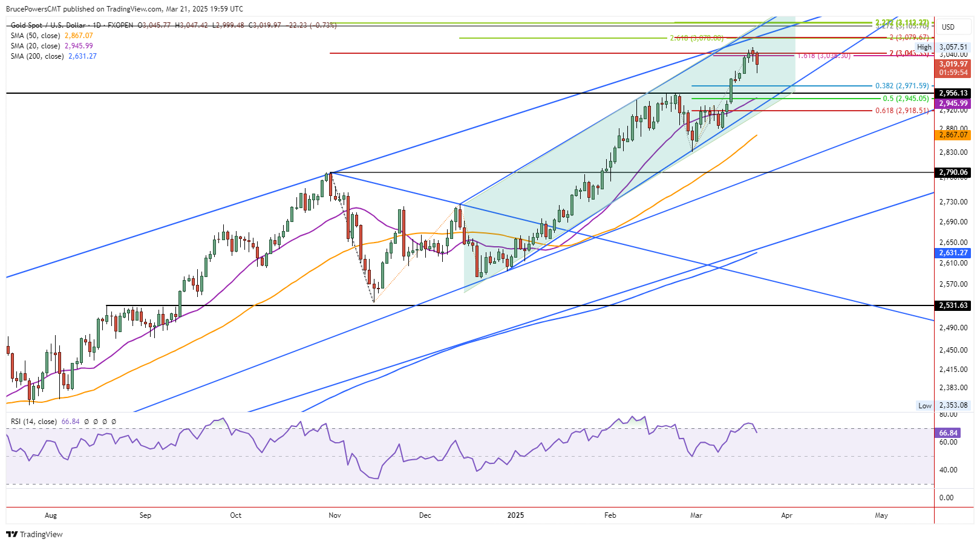This screenshot has height=545, width=980.
Task: Click the purple 2,945.99 SMA price tag
Action: click(953, 104)
